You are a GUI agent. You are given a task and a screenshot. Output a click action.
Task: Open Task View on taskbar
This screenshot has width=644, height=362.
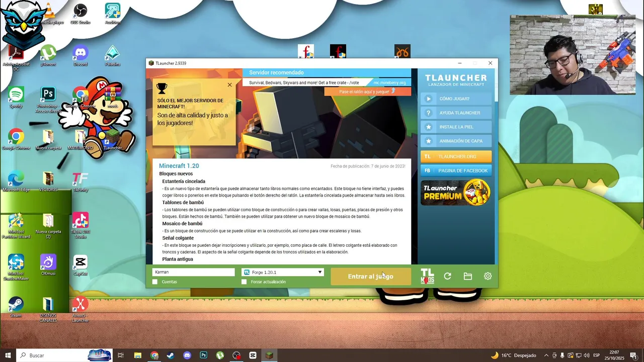point(121,355)
